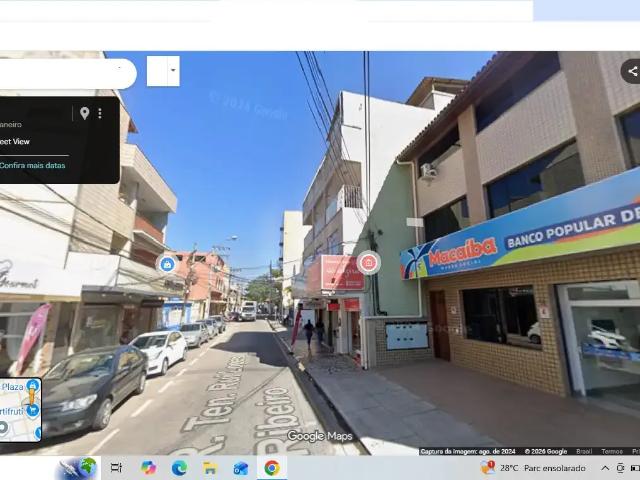
Task: Click the Pegman icon on the mini map
Action: tap(32, 396)
